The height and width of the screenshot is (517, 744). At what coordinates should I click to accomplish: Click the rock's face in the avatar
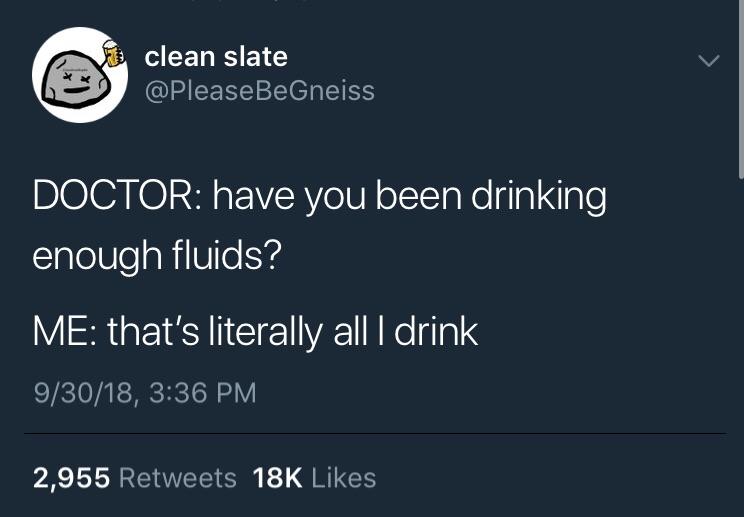(x=76, y=82)
